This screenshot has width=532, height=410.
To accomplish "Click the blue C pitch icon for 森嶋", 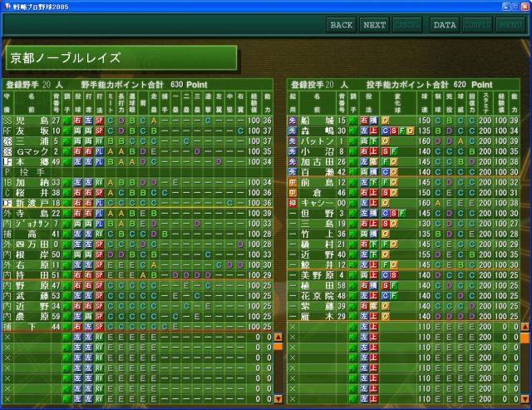I will tap(385, 131).
